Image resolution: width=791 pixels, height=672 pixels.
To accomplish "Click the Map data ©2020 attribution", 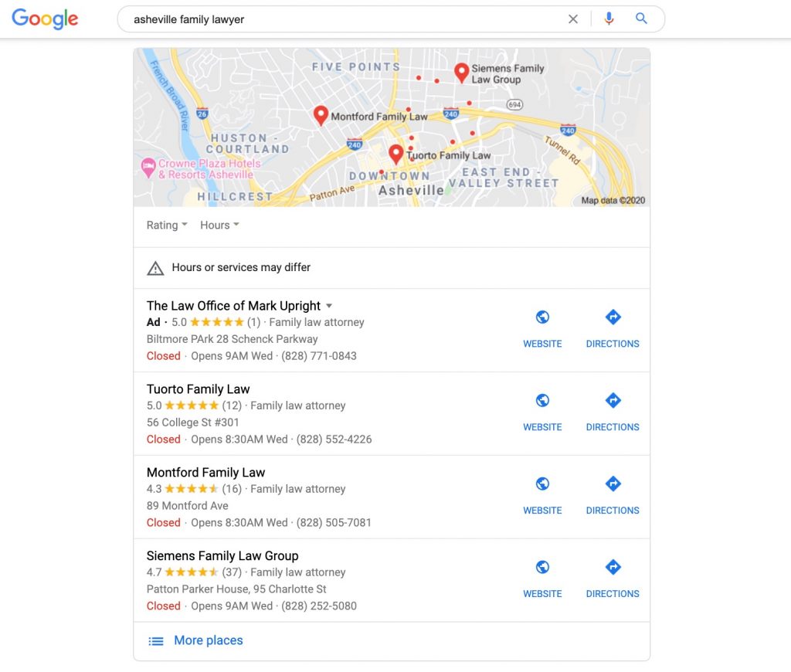I will [x=613, y=200].
